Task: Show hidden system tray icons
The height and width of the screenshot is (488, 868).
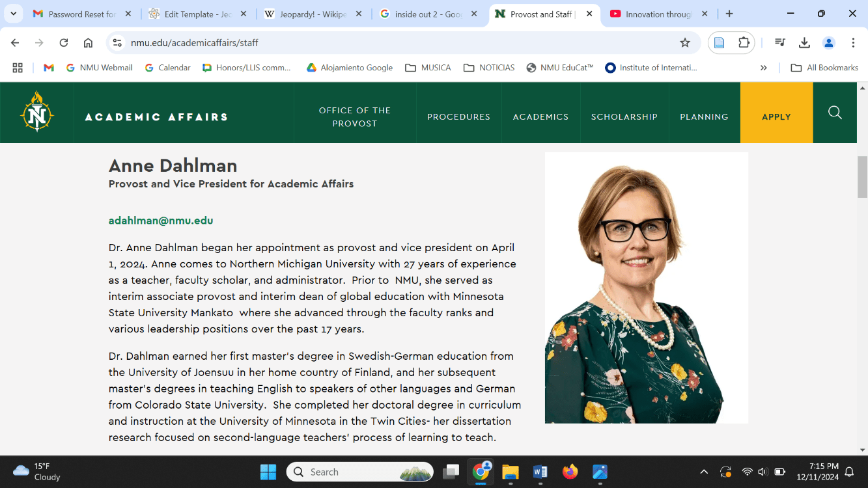Action: (703, 472)
